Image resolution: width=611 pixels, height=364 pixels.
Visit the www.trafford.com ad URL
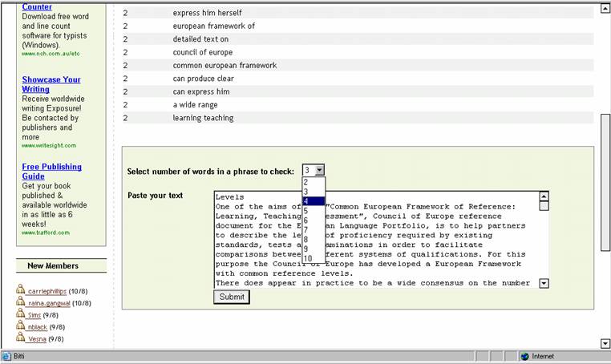(46, 233)
